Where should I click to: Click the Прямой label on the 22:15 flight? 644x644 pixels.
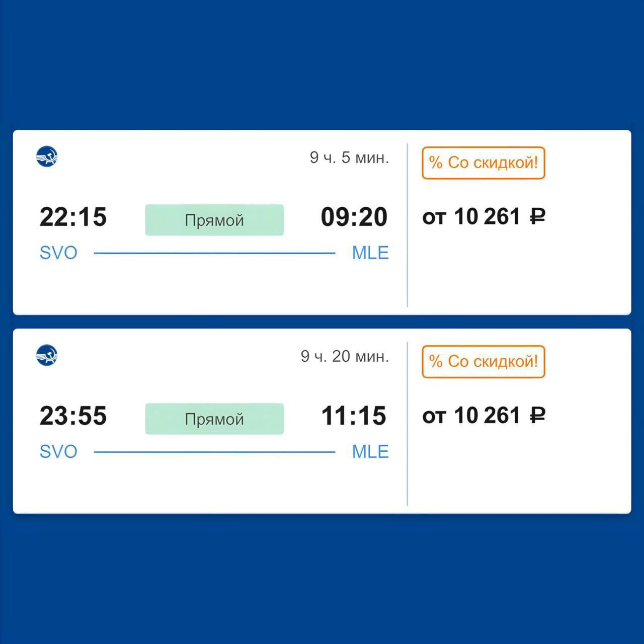pyautogui.click(x=214, y=220)
